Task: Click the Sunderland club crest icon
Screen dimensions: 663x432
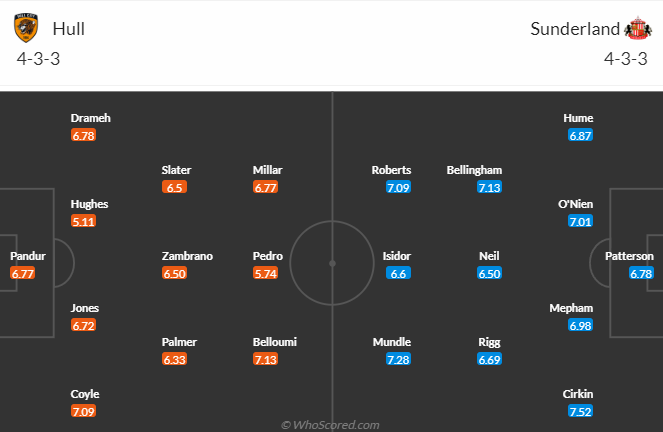Action: pos(637,29)
